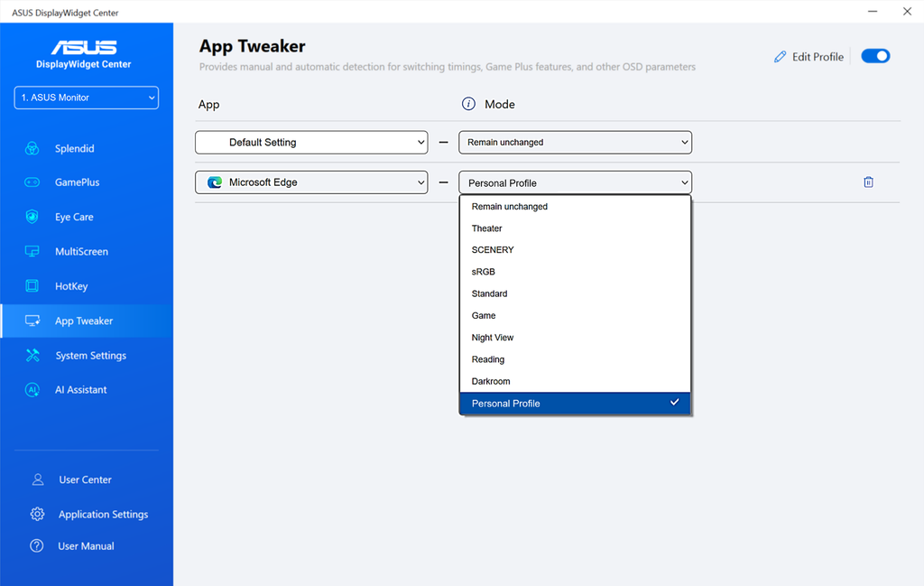The height and width of the screenshot is (586, 924).
Task: Click the MultiScreen monitor icon
Action: (32, 252)
